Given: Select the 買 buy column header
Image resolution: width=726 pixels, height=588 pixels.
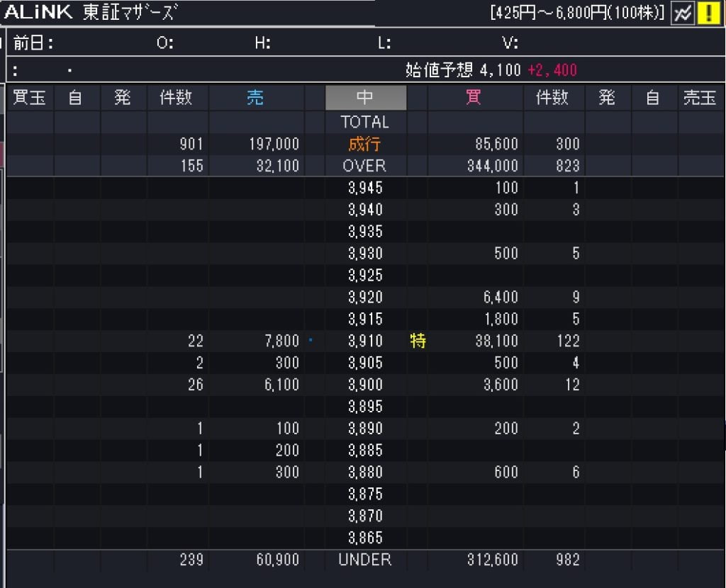Looking at the screenshot, I should (473, 98).
